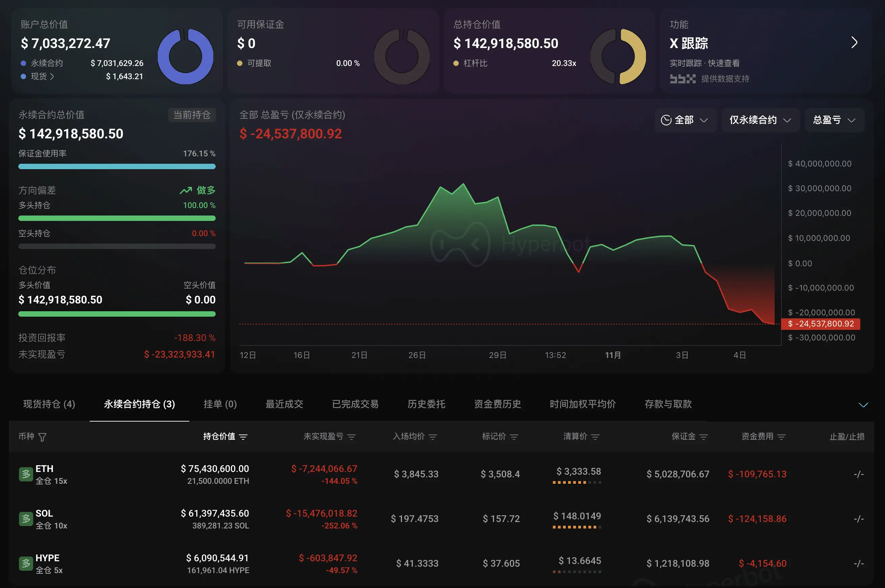Screen dimensions: 885x588
Task: Sort by position value column icon
Action: (243, 437)
